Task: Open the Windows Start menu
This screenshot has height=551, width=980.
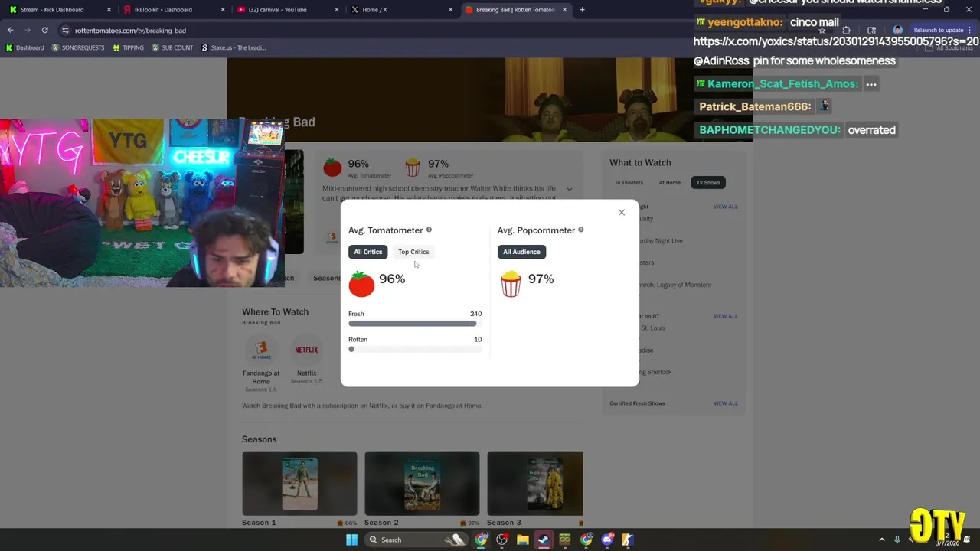Action: coord(351,540)
